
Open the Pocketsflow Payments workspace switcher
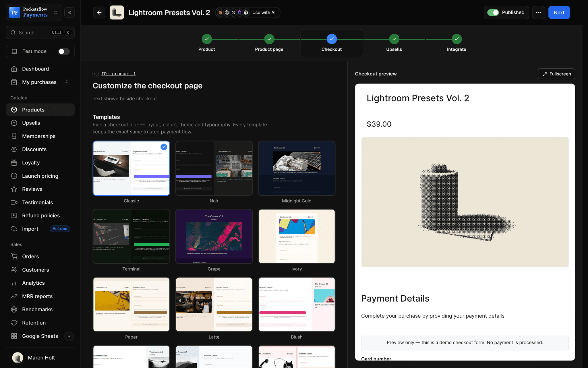(x=34, y=12)
